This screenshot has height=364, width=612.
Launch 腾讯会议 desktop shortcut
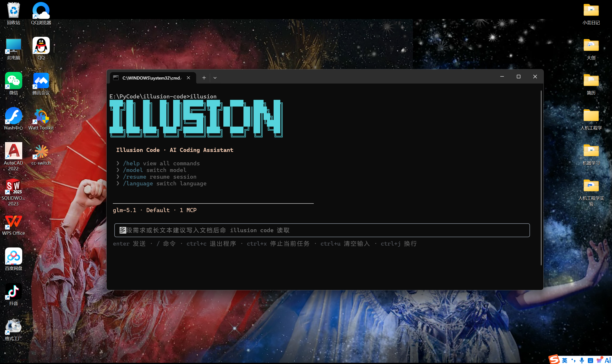(41, 84)
